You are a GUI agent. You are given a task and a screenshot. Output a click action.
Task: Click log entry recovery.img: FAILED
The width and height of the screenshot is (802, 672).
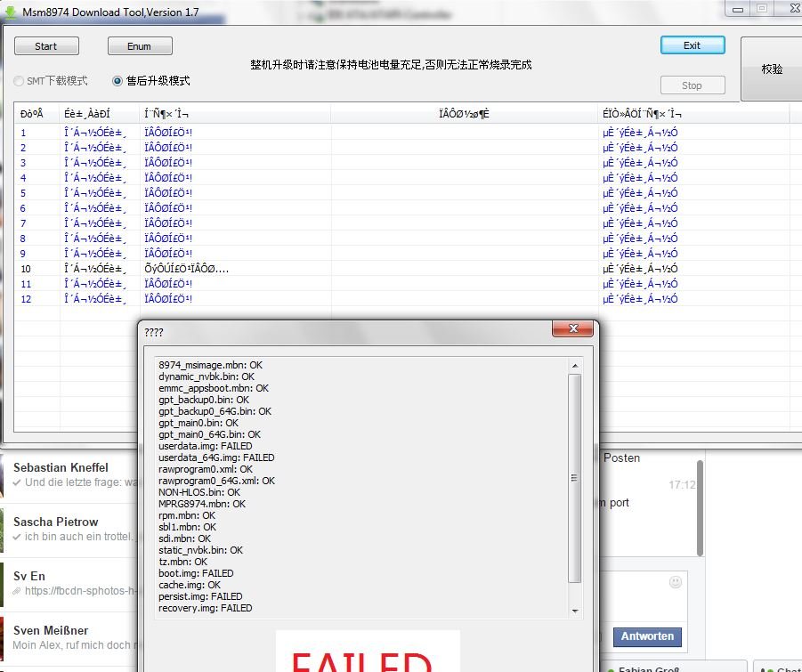205,608
